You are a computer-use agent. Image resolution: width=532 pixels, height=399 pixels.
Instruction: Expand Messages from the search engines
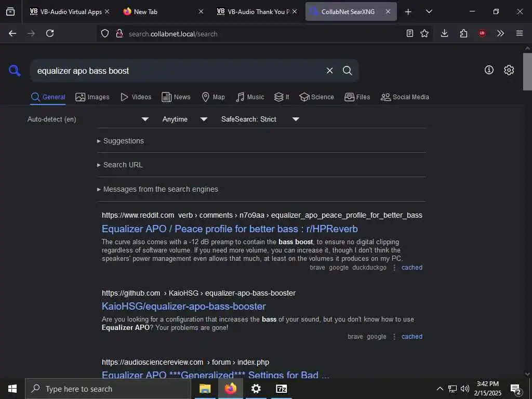coord(157,189)
